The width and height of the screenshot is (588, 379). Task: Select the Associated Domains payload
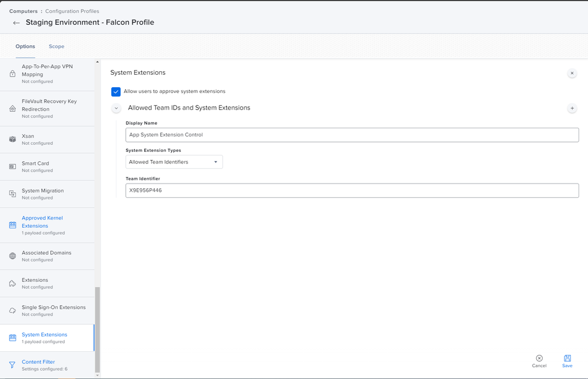click(x=47, y=257)
